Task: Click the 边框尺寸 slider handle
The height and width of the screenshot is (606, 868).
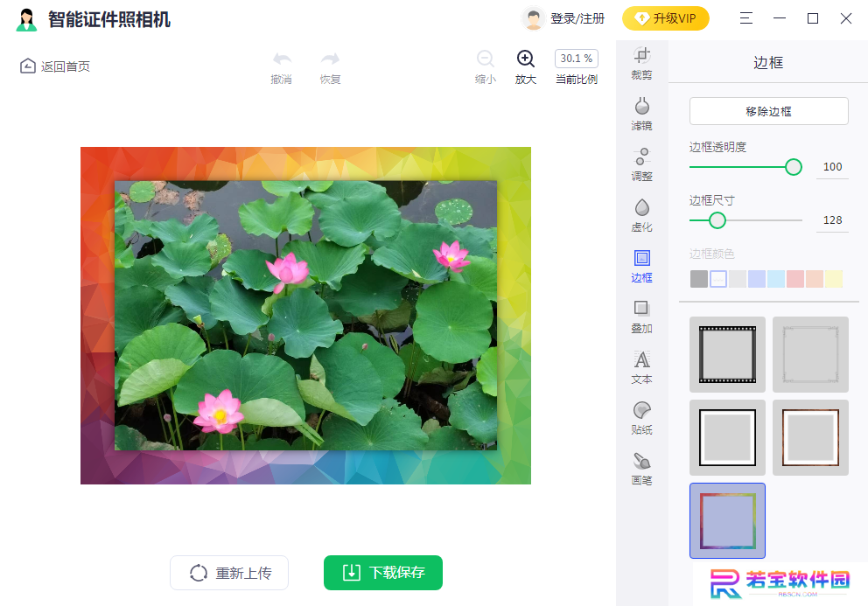Action: [x=717, y=220]
